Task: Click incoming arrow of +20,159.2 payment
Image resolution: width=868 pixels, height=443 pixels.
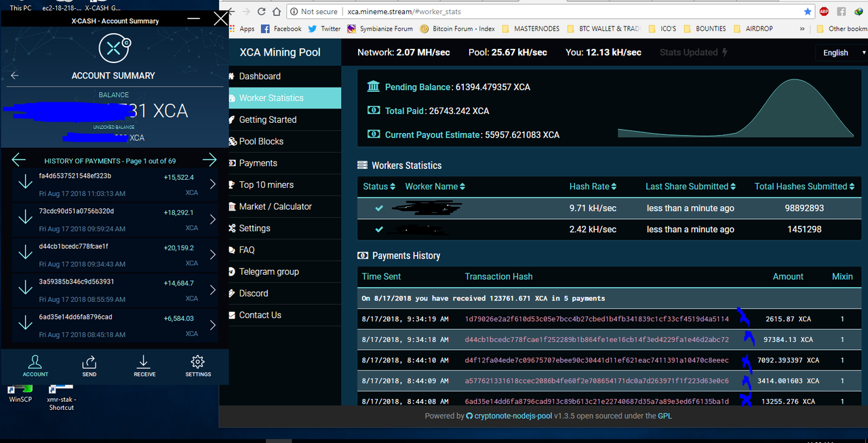Action: pyautogui.click(x=25, y=252)
